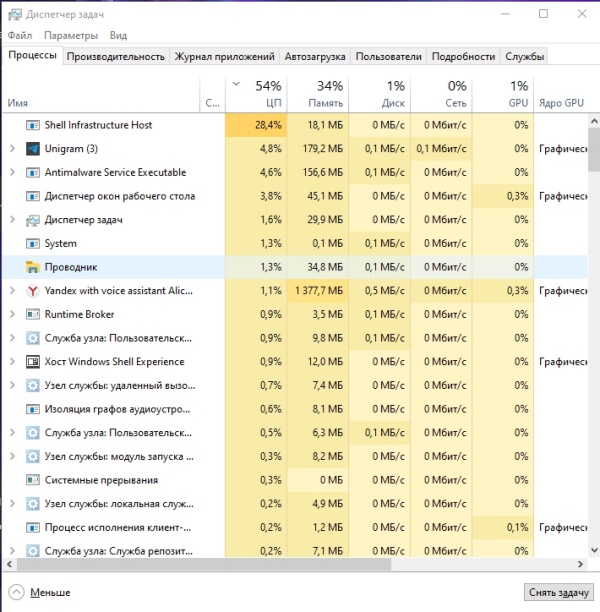Switch to the Автозагрузка tab
Screen dimensions: 600x612
point(315,57)
